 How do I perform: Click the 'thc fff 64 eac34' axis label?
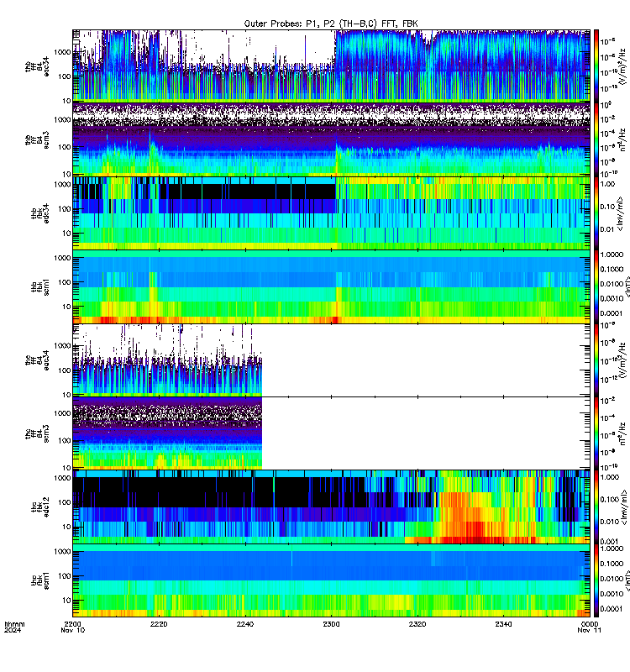pos(37,360)
